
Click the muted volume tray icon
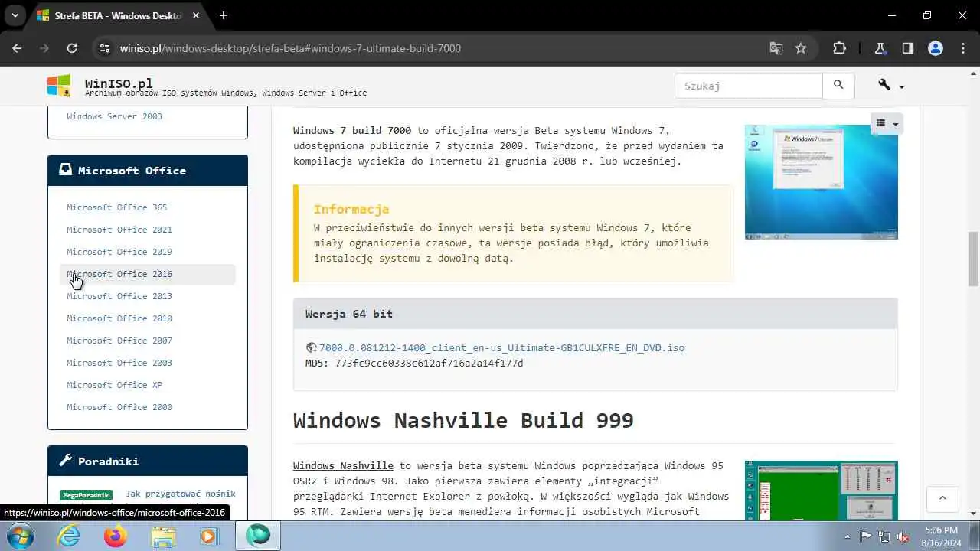pos(903,536)
